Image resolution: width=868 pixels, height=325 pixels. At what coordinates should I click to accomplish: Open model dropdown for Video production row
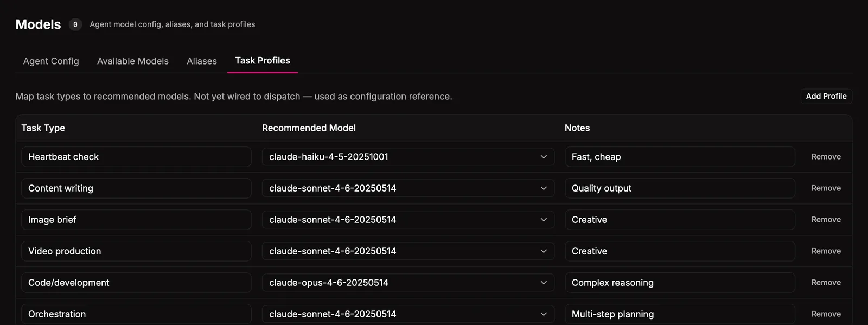[408, 251]
